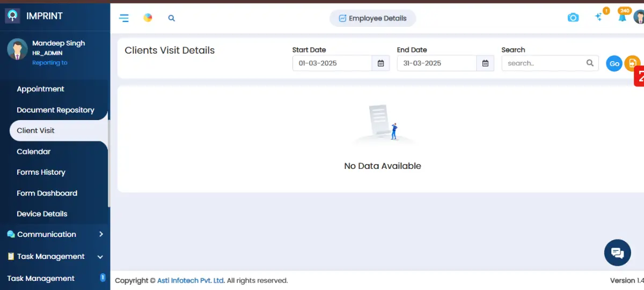
Task: Click the sparkle icon with badge
Action: point(599,17)
